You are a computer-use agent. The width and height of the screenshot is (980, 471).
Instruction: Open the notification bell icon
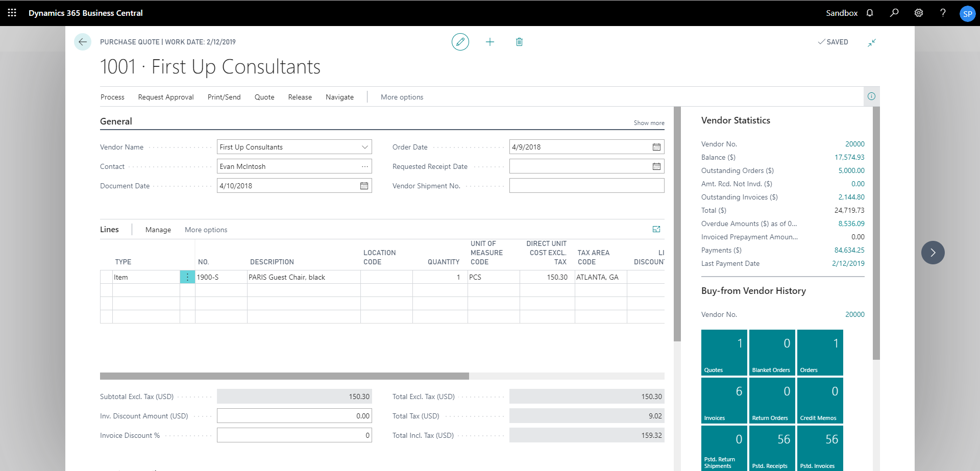pyautogui.click(x=870, y=13)
